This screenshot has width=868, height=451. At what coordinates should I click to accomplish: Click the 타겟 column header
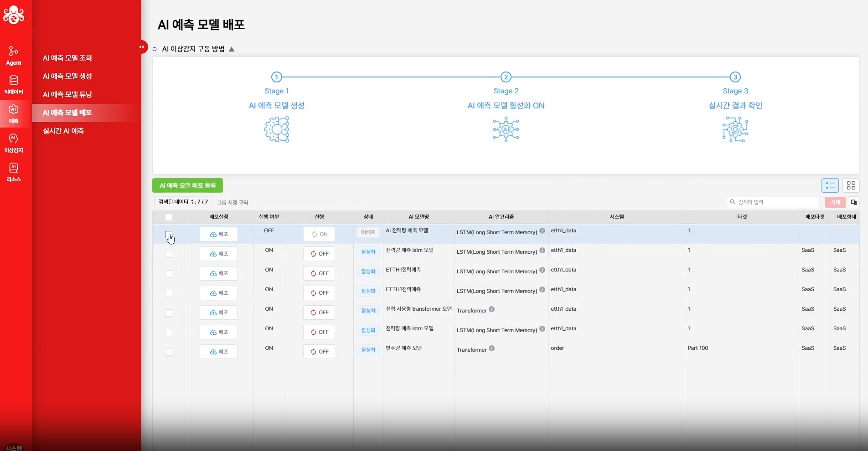[742, 217]
